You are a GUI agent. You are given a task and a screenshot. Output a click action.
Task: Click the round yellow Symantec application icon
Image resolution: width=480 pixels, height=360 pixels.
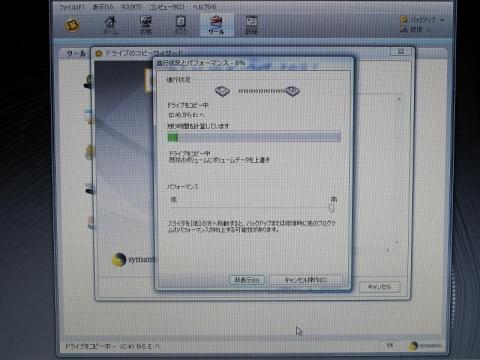73,25
